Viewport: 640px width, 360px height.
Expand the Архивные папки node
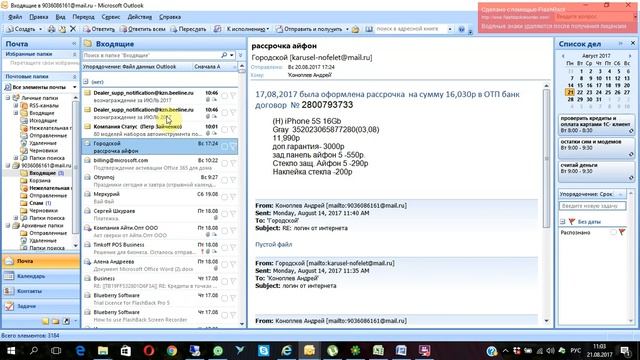click(8, 225)
